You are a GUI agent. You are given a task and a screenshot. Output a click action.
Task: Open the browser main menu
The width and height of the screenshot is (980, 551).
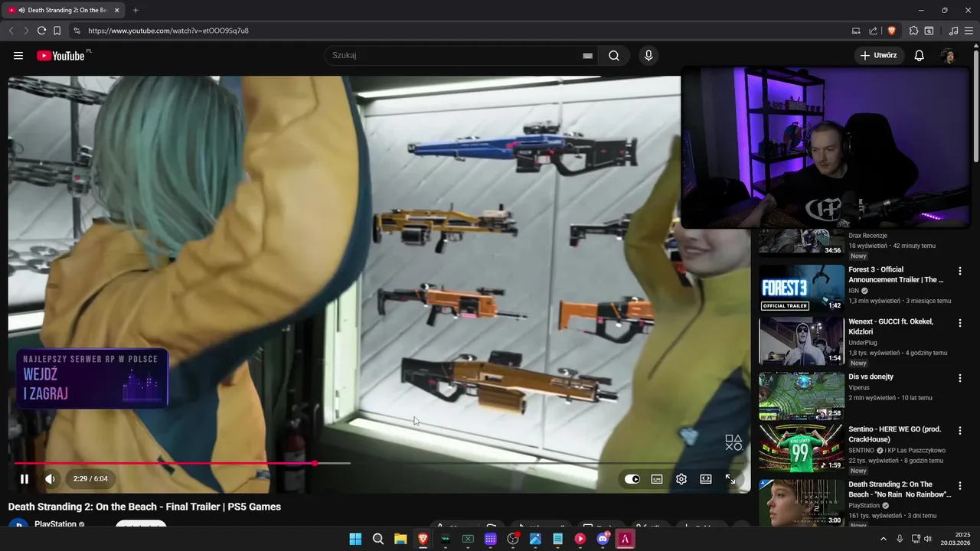pyautogui.click(x=969, y=31)
